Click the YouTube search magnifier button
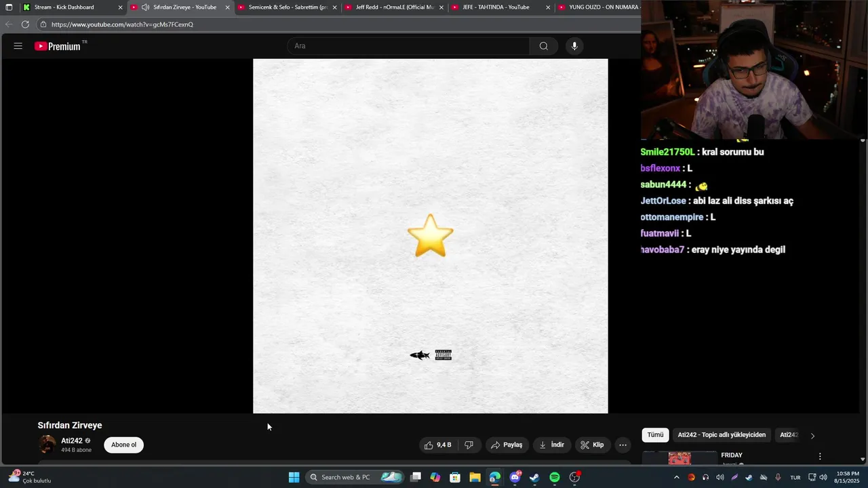The image size is (868, 488). coord(544,46)
